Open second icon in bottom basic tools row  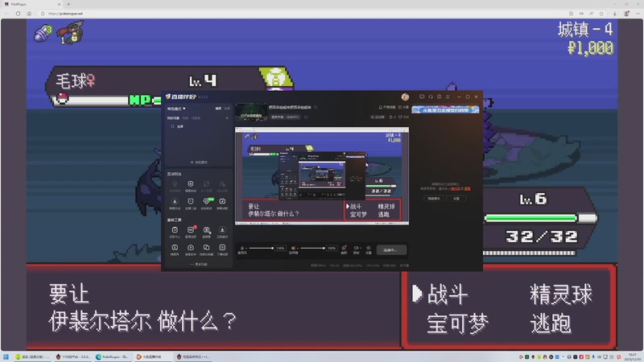[190, 249]
